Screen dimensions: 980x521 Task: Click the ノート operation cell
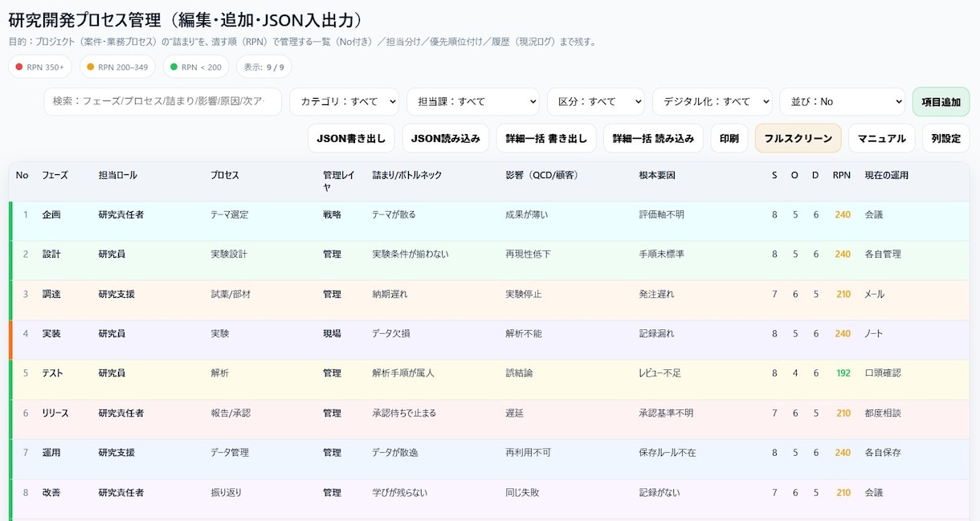874,333
